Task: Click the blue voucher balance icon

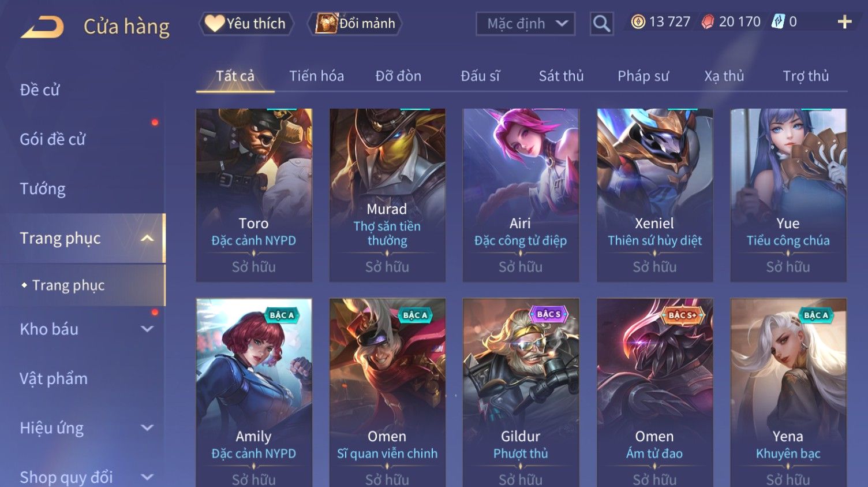Action: point(779,22)
